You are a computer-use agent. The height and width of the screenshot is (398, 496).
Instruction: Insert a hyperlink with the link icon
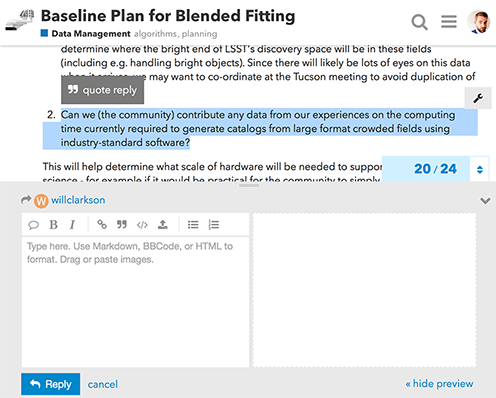pyautogui.click(x=102, y=224)
